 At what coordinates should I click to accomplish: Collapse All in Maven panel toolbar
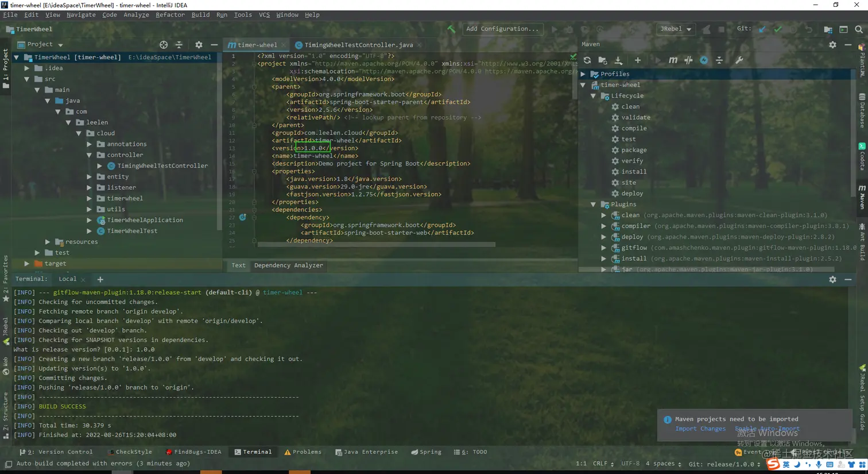point(719,60)
